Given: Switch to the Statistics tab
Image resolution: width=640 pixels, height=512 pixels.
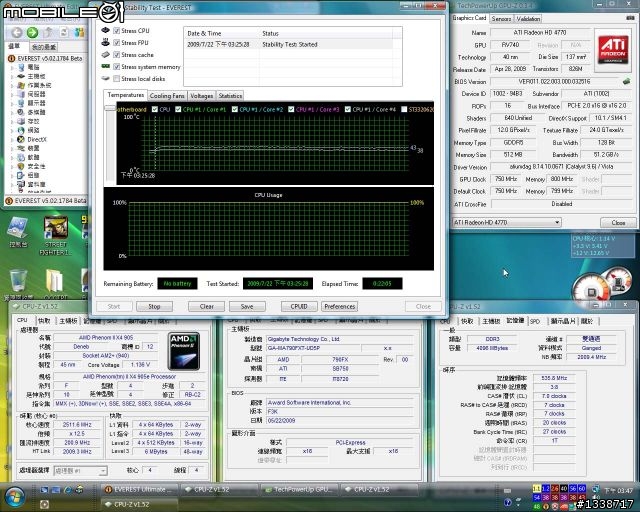Looking at the screenshot, I should 230,96.
